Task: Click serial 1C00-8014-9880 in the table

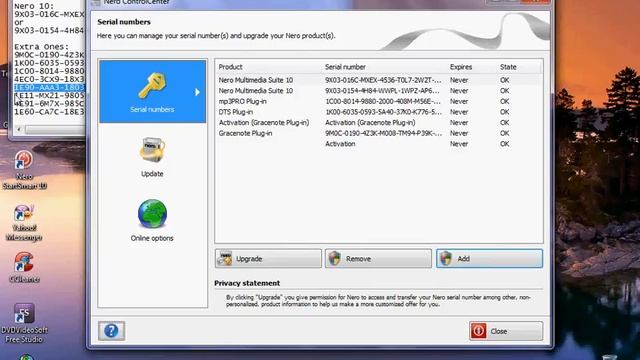Action: coord(383,101)
